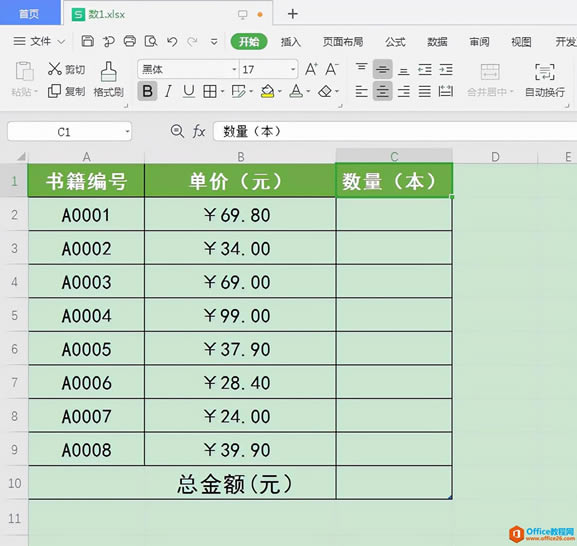
Task: Click the Undo arrow icon
Action: point(172,41)
